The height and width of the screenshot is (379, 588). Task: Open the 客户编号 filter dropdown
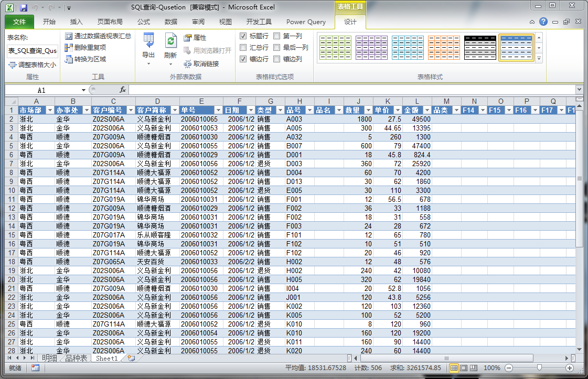click(131, 110)
